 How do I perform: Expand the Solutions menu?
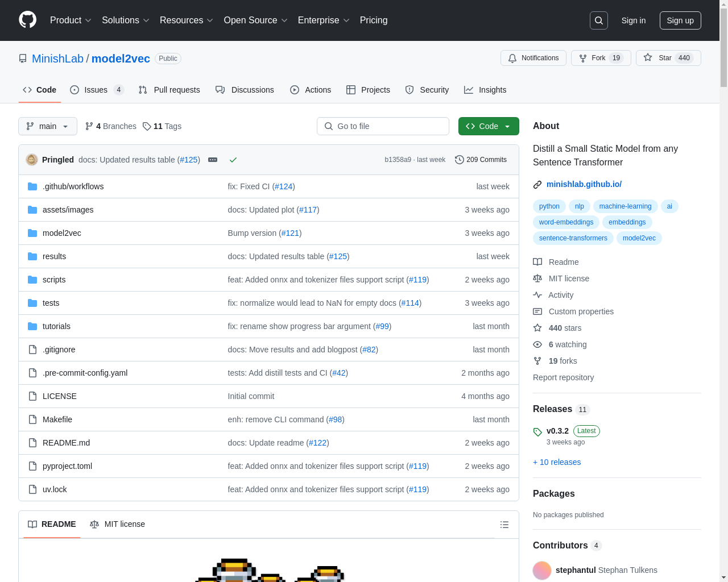[x=126, y=20]
